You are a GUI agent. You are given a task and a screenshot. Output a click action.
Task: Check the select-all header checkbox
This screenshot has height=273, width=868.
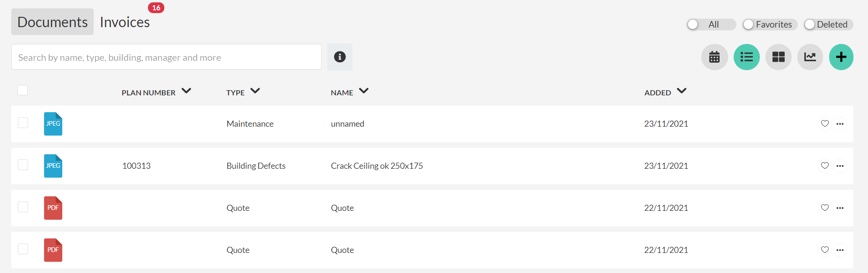pyautogui.click(x=22, y=90)
